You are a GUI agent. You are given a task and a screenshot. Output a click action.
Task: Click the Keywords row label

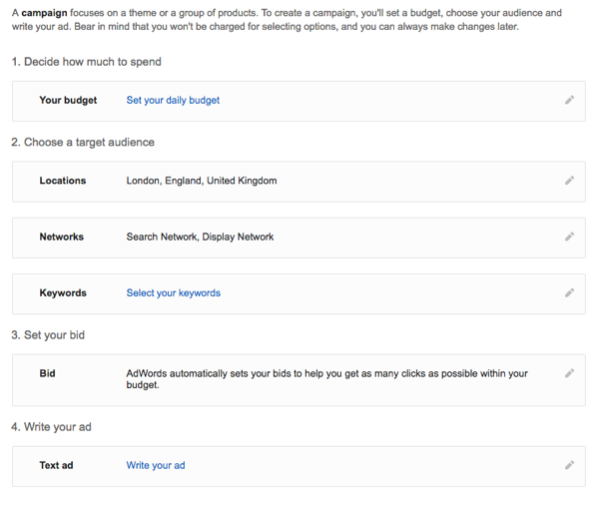63,293
